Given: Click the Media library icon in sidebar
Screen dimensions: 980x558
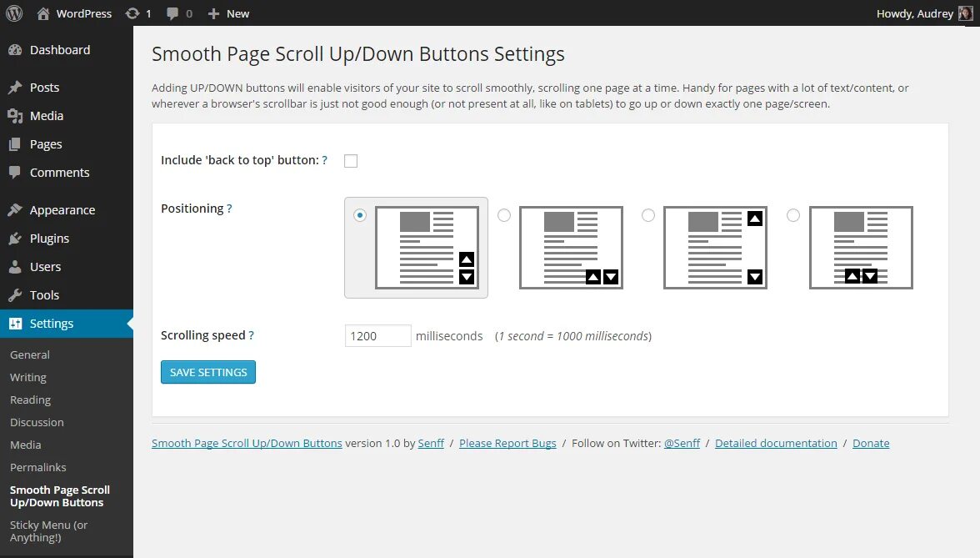Looking at the screenshot, I should coord(15,116).
